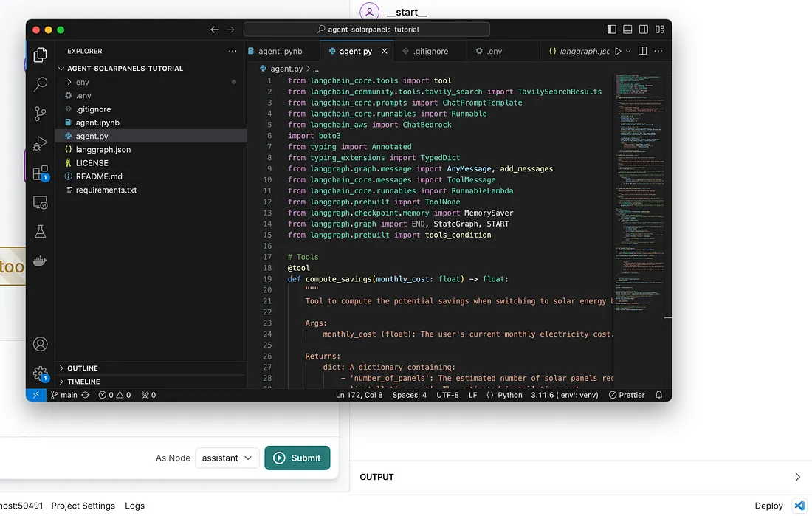Change encoding via UTF-8
This screenshot has height=516, width=812.
[x=447, y=395]
